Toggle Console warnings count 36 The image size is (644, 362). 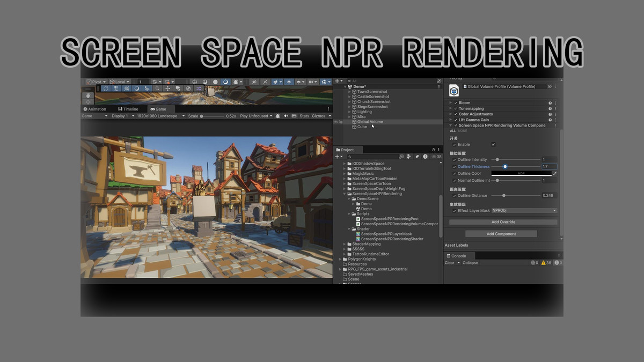[546, 263]
